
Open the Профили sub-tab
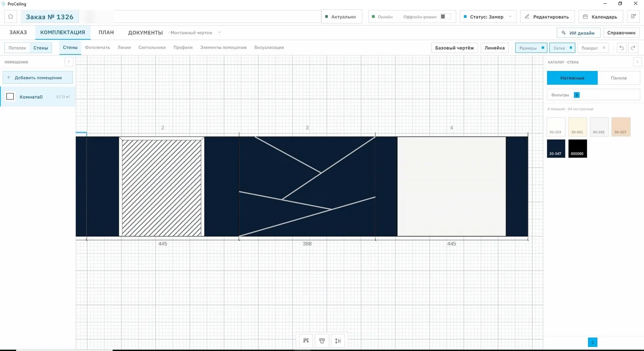[183, 47]
